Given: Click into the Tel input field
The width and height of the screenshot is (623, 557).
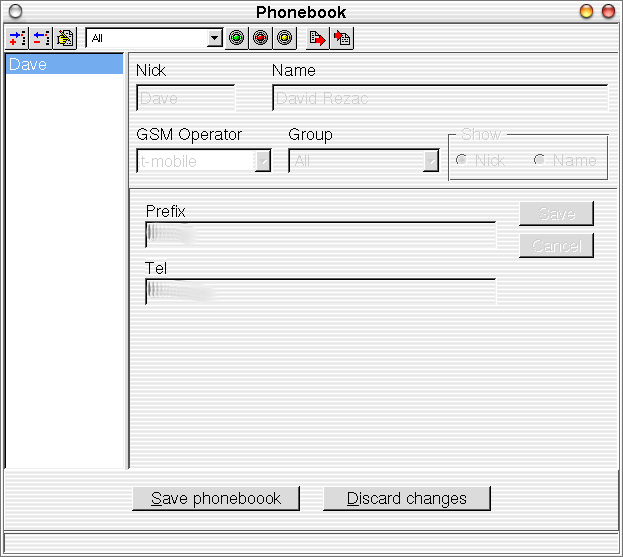Looking at the screenshot, I should pos(320,291).
